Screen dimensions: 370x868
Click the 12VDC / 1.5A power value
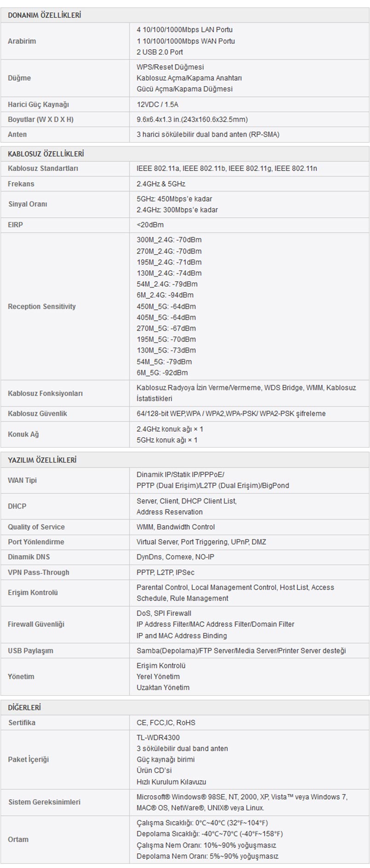(157, 104)
